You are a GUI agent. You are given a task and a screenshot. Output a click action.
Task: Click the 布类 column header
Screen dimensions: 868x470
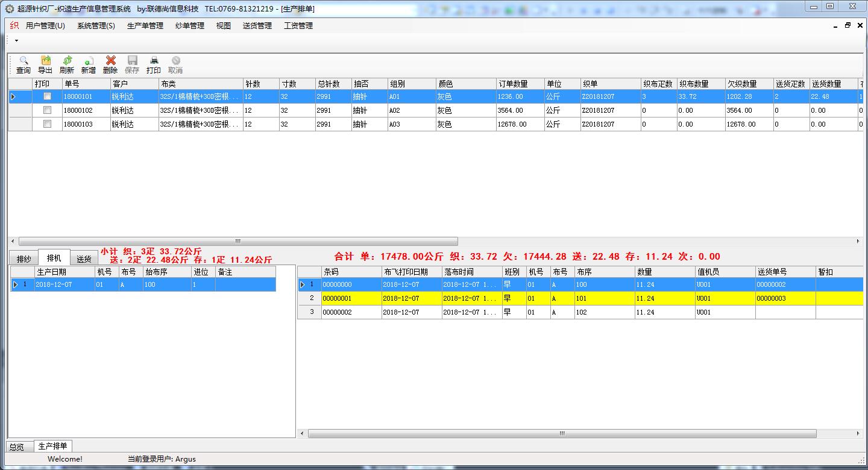pyautogui.click(x=201, y=84)
